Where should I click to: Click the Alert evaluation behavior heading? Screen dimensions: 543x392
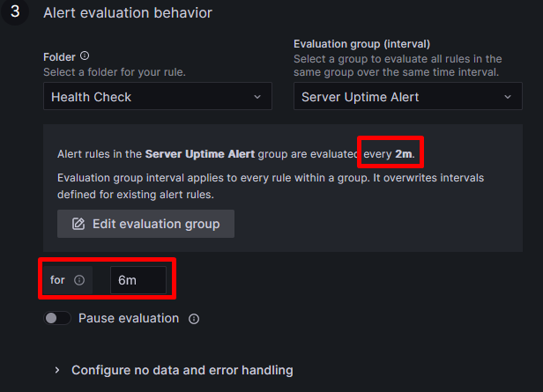(x=128, y=13)
